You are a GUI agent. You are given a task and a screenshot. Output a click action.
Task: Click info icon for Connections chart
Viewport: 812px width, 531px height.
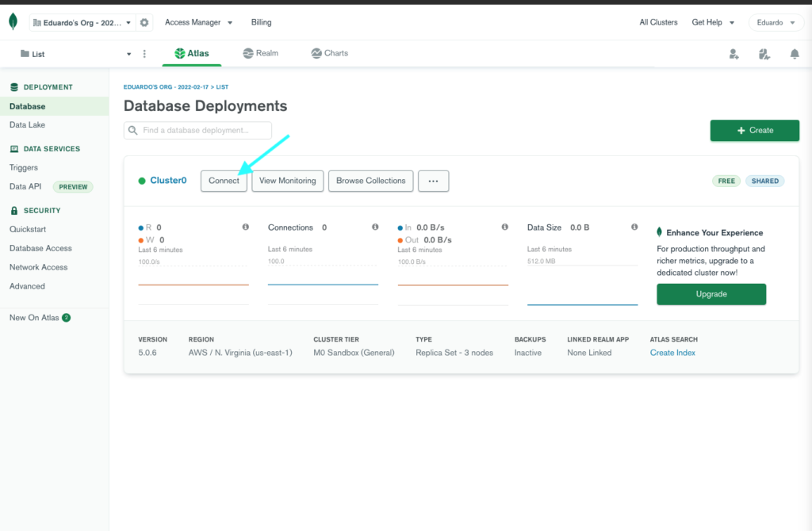375,227
